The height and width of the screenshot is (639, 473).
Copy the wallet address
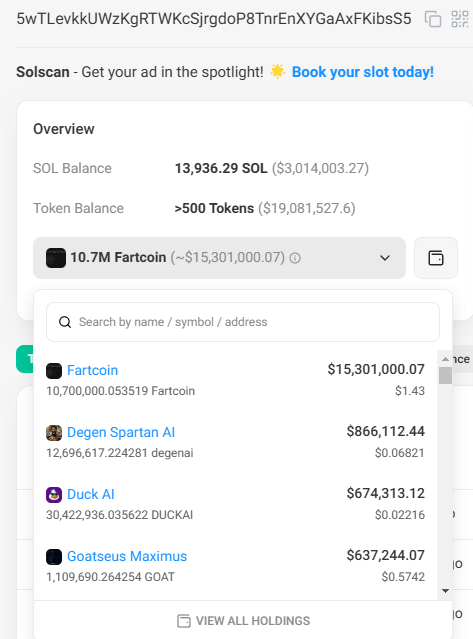[x=433, y=19]
